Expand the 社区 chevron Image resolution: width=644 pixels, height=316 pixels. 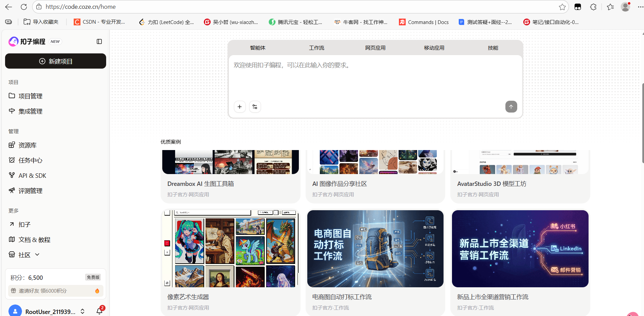coord(37,254)
